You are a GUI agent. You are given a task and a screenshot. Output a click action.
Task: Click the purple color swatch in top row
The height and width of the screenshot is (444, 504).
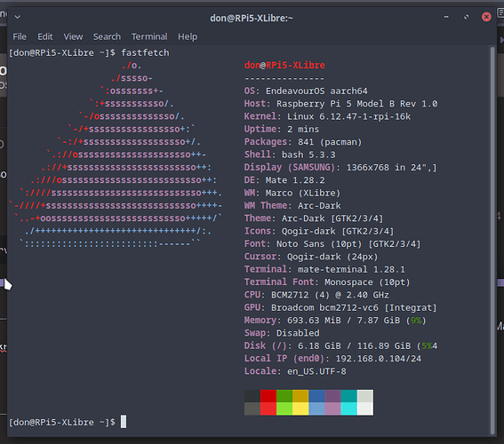333,396
